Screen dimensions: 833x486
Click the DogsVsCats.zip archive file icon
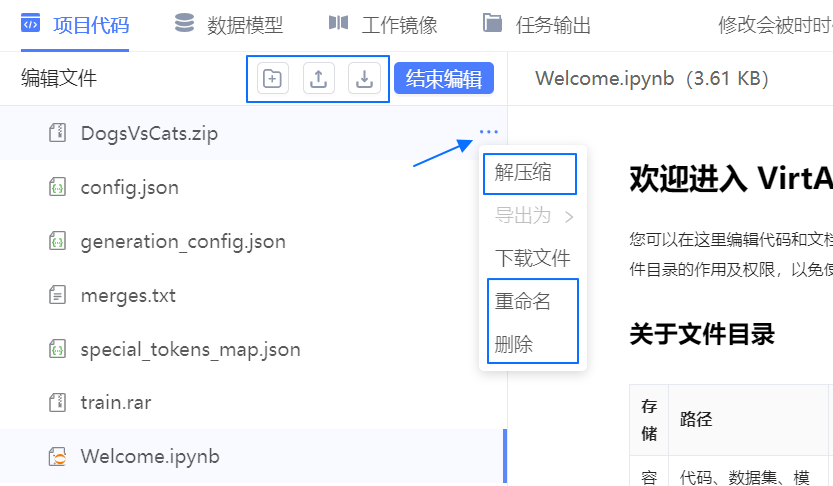coord(58,133)
